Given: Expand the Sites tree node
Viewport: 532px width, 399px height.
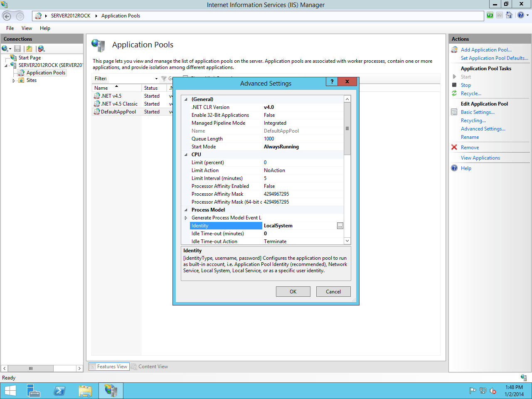Looking at the screenshot, I should (x=14, y=81).
